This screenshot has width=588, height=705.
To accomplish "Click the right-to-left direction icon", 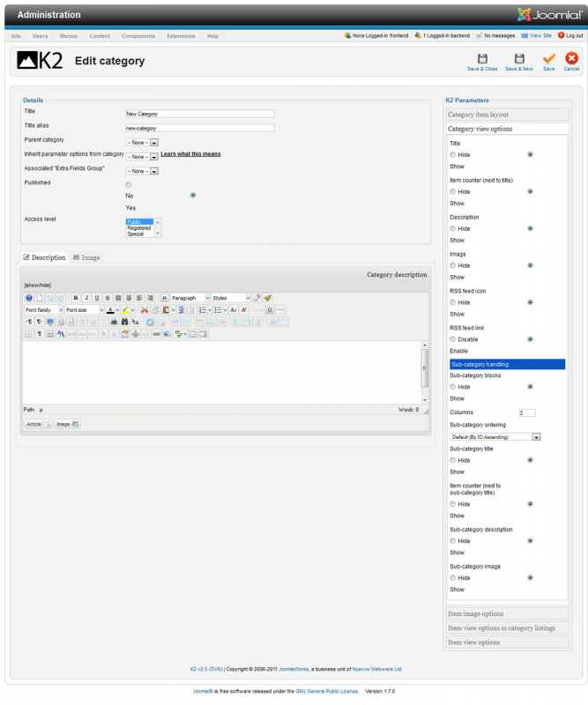I will point(40,322).
